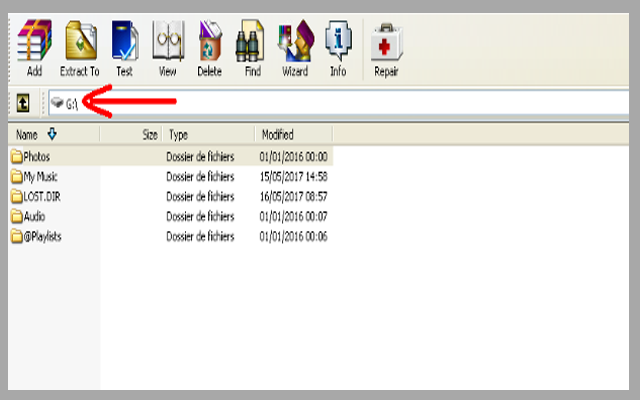
Task: Click Dossier de fichiers in Photos row
Action: click(x=200, y=157)
